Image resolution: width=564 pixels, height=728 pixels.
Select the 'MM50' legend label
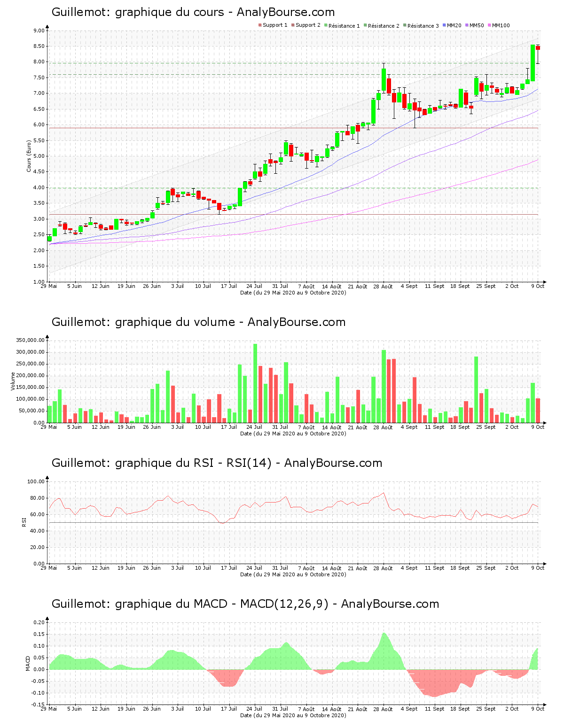pos(477,25)
